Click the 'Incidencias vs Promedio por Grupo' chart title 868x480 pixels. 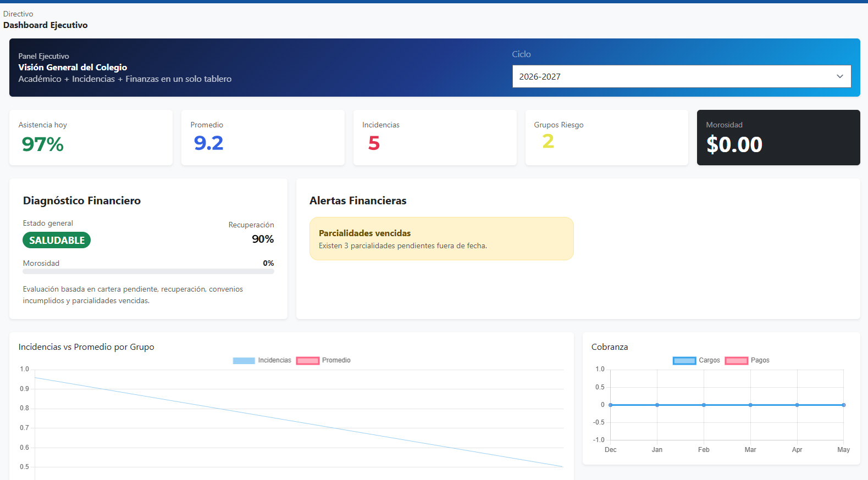[x=86, y=347]
